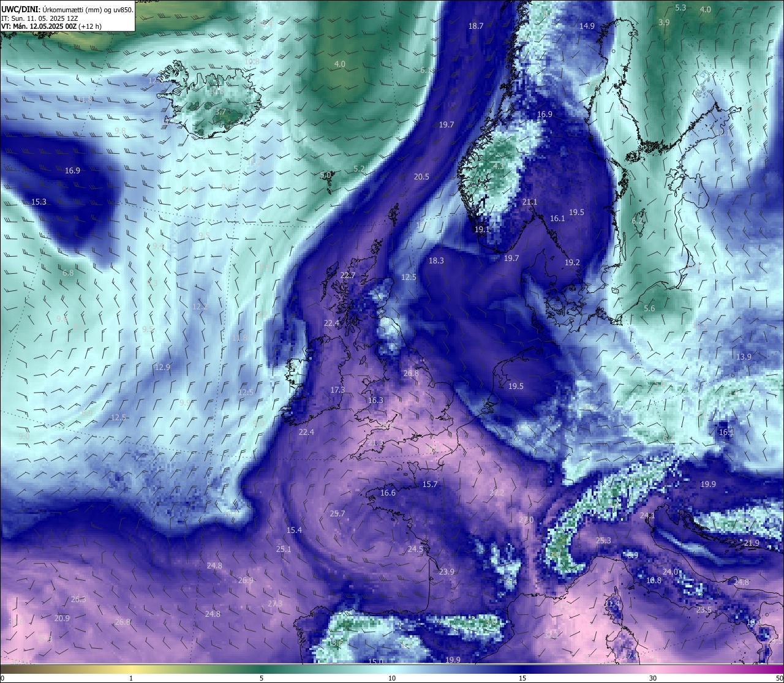Click the 5.2 value label
Screen dimensions: 784x683
point(359,168)
